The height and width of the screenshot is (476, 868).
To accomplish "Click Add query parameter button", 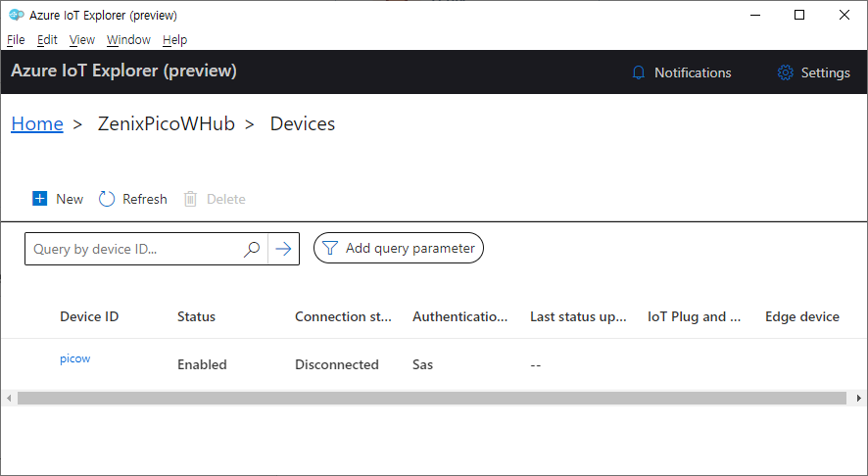I will [399, 248].
